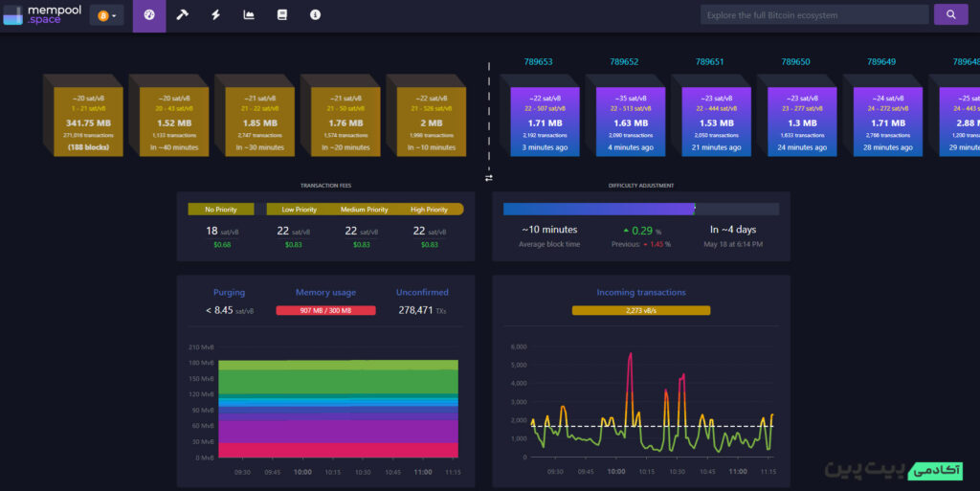Open pending block with 341.75 MB
This screenshot has height=491, width=980.
click(x=88, y=122)
